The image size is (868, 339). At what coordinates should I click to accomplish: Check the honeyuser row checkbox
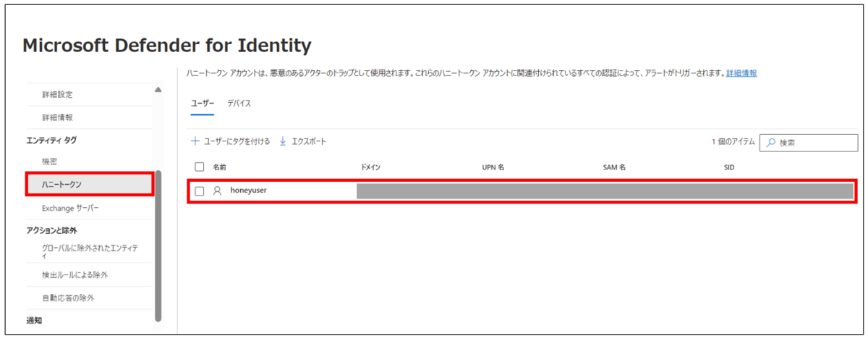click(200, 191)
